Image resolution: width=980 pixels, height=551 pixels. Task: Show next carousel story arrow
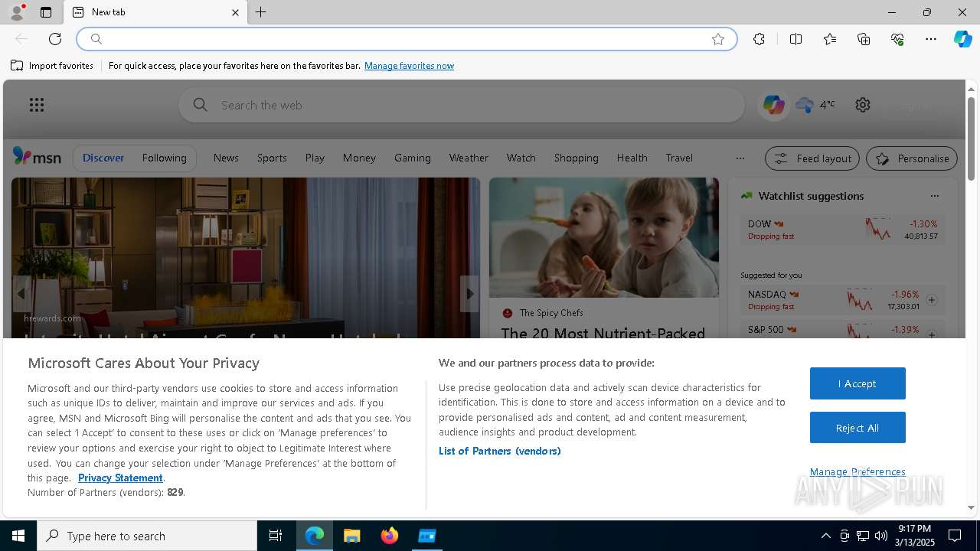tap(469, 294)
